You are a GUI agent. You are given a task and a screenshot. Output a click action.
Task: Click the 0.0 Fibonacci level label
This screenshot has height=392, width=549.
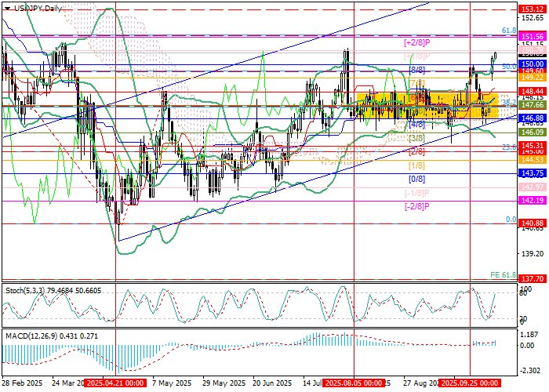point(511,220)
